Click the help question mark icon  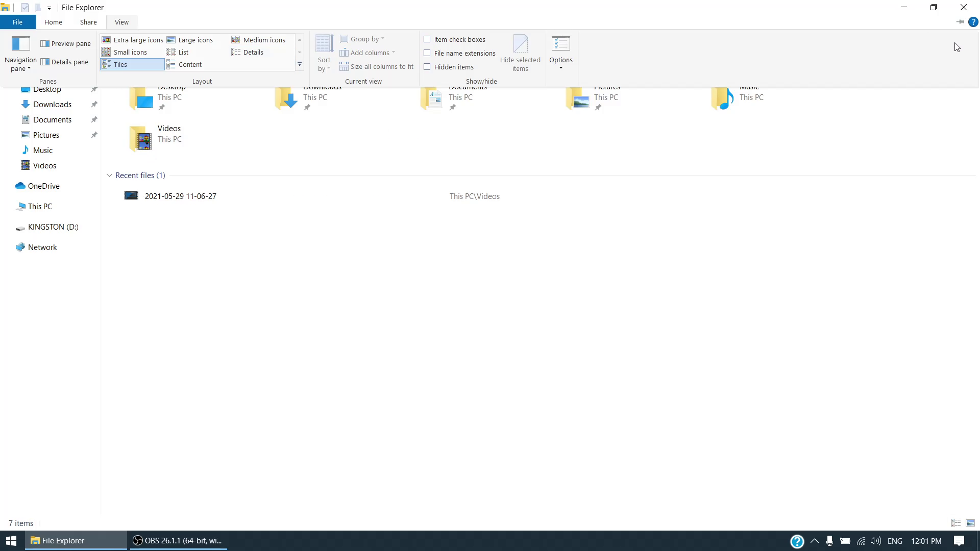[x=973, y=22]
